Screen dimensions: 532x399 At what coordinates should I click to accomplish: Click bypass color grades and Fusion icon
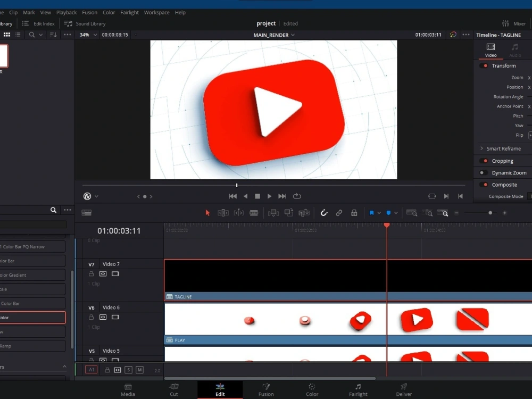[453, 35]
